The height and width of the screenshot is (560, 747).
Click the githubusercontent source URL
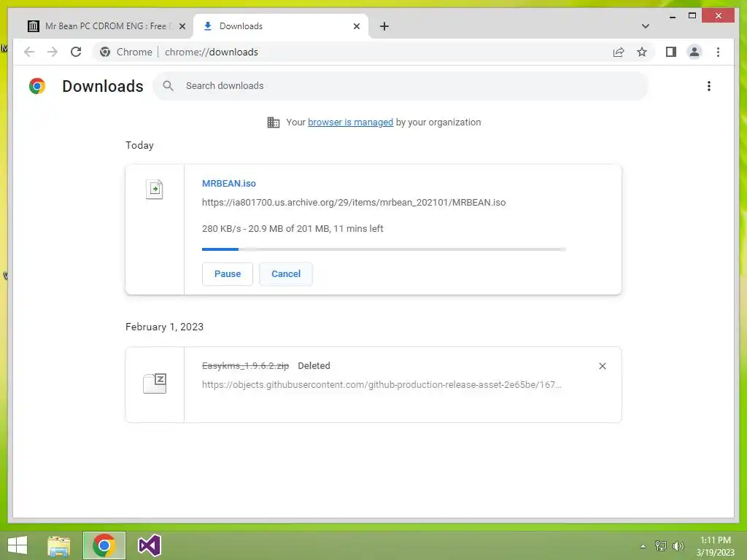pyautogui.click(x=382, y=385)
